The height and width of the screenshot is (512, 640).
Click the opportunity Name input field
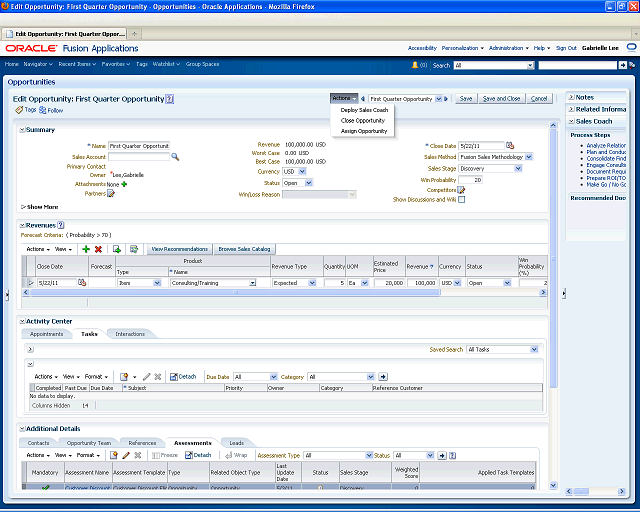[139, 146]
